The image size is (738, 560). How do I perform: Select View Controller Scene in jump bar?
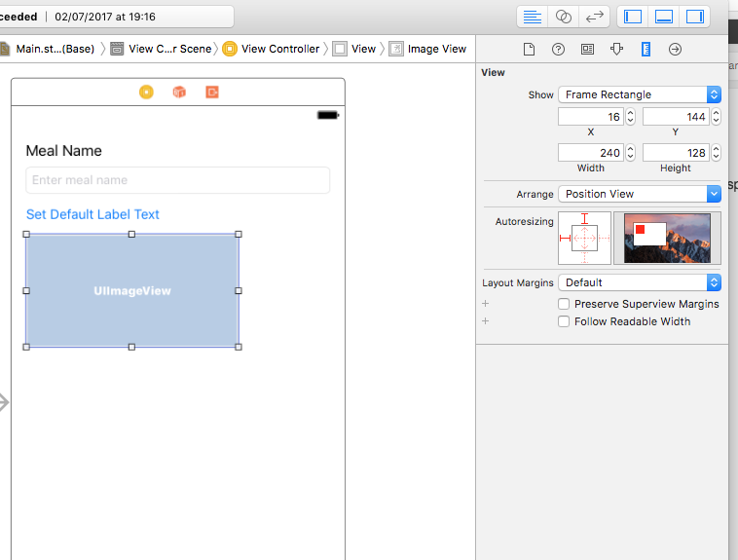pos(162,49)
